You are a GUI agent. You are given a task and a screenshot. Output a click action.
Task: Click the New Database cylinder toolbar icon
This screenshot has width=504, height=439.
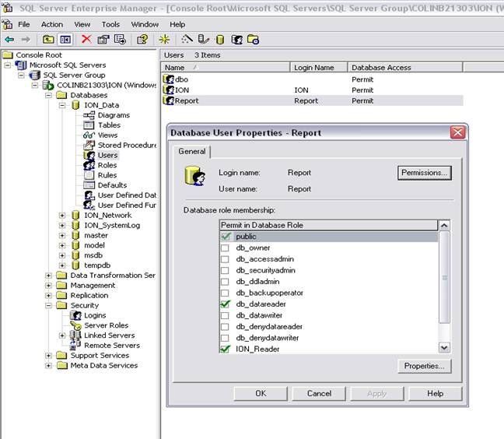point(220,40)
